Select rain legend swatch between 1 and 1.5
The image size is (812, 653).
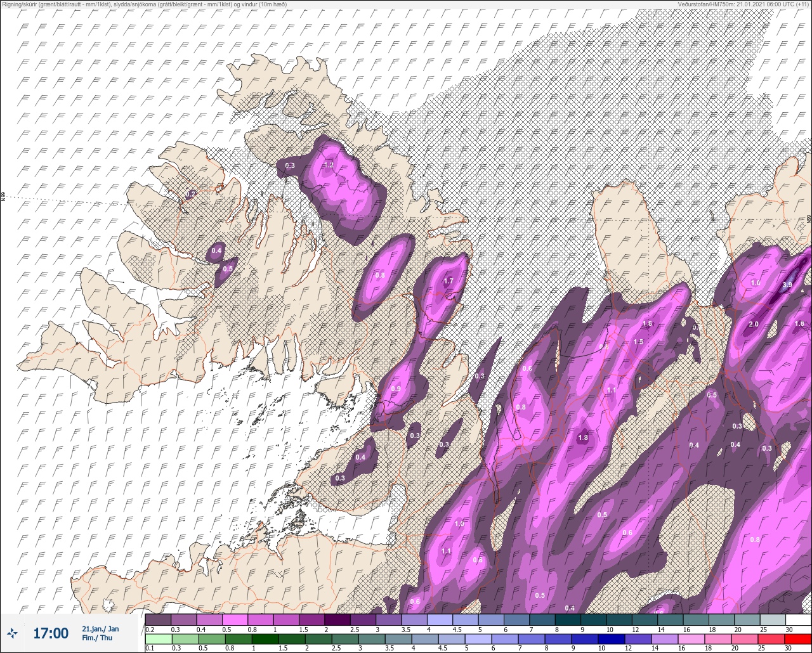click(x=266, y=639)
